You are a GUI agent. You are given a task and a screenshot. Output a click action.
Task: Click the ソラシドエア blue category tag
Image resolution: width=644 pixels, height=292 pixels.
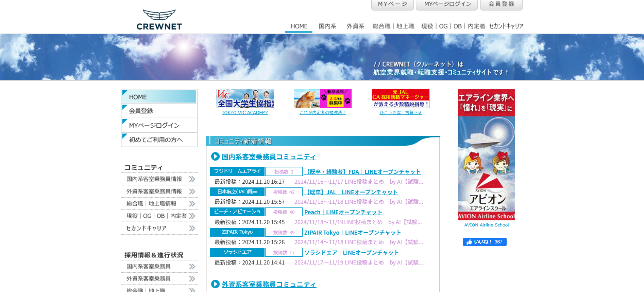tap(237, 252)
